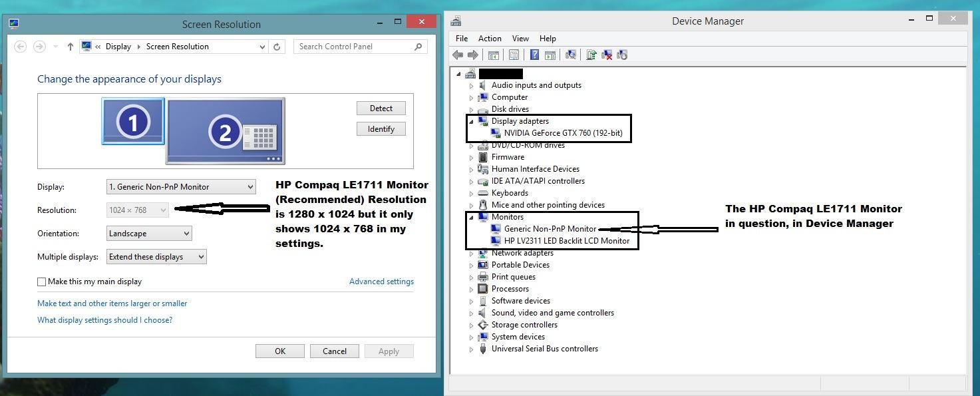Open Properties via Device Manager toolbar icon
This screenshot has height=396, width=980.
(514, 55)
